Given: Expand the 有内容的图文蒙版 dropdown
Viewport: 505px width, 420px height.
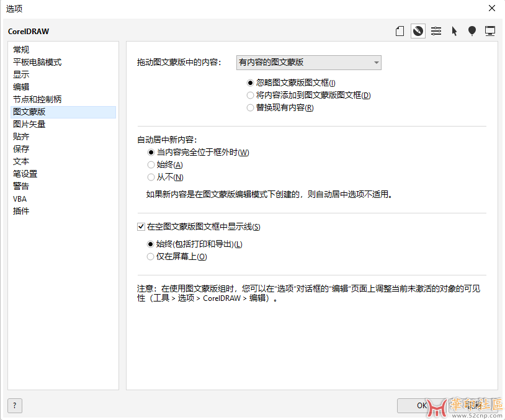Looking at the screenshot, I should point(309,63).
